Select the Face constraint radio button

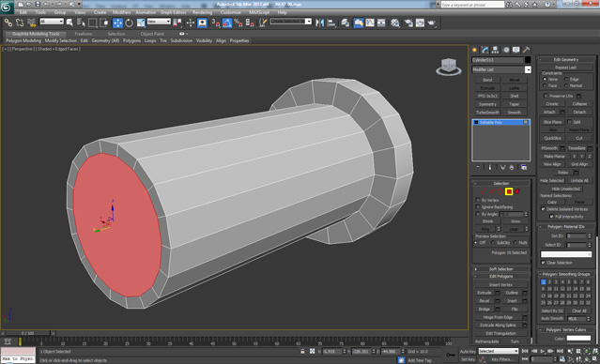(545, 85)
